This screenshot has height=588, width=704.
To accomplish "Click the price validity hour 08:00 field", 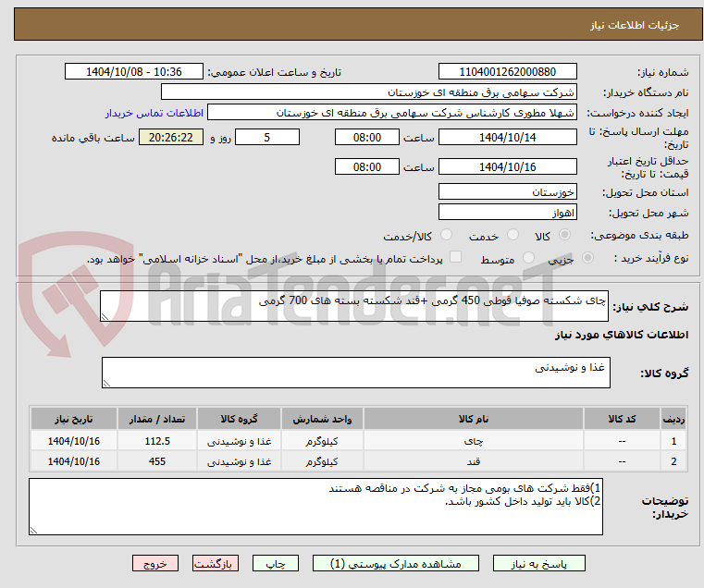I will click(x=367, y=166).
